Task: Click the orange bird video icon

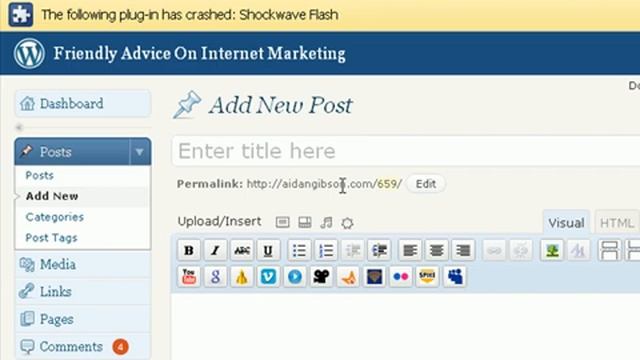Action: click(x=348, y=277)
